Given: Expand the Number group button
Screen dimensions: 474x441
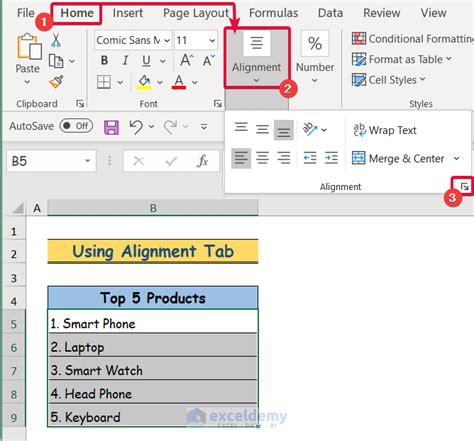Looking at the screenshot, I should (315, 57).
